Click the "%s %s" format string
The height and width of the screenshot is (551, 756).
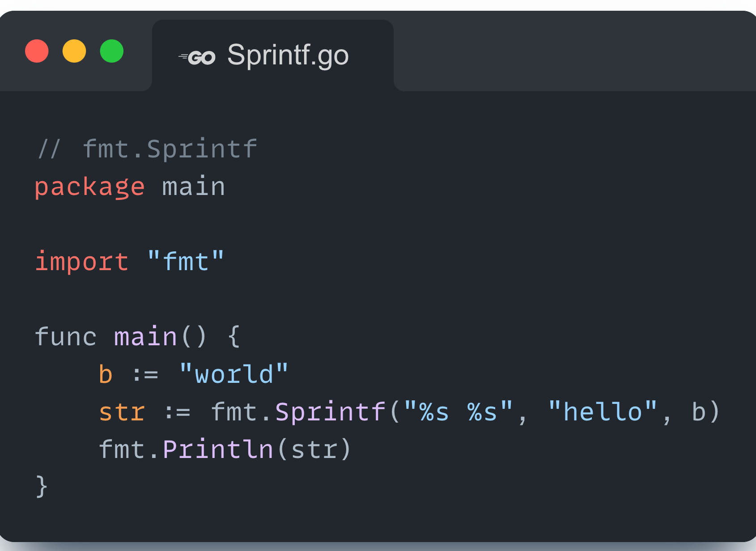(458, 412)
